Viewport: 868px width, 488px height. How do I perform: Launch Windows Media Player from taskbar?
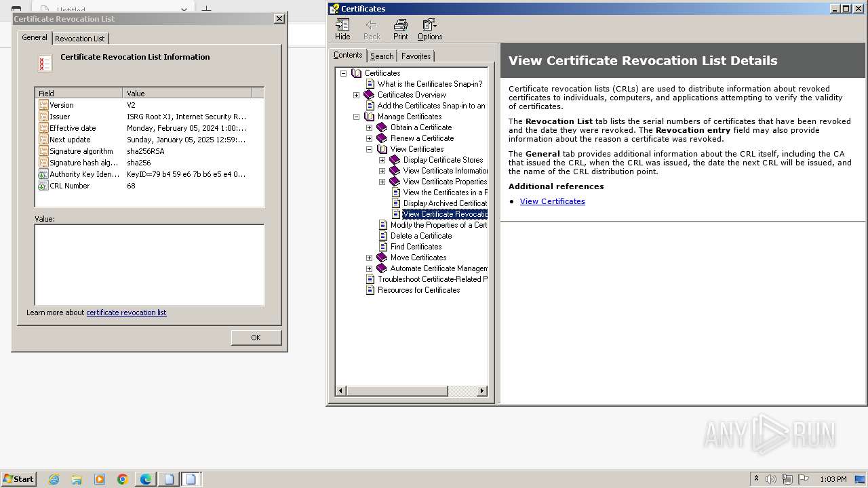click(x=100, y=479)
